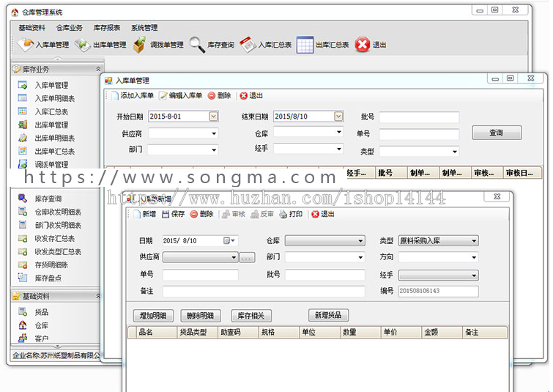Select 入库单明细表 in the sidebar
This screenshot has width=553, height=392.
coord(55,98)
